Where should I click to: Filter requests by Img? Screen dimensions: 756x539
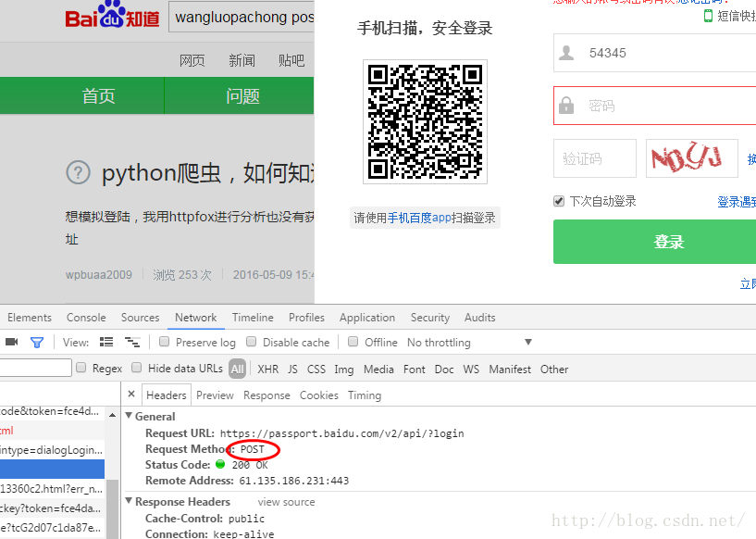(x=344, y=370)
